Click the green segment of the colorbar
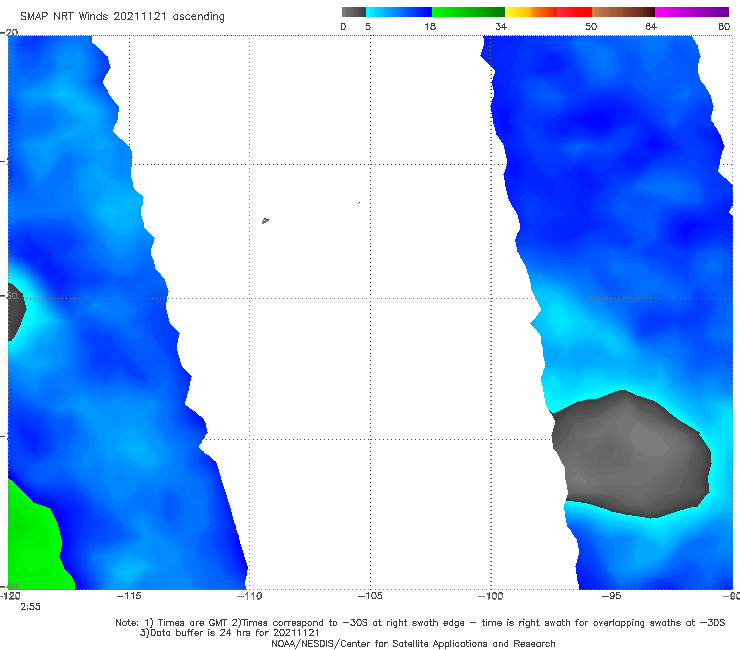 point(468,12)
